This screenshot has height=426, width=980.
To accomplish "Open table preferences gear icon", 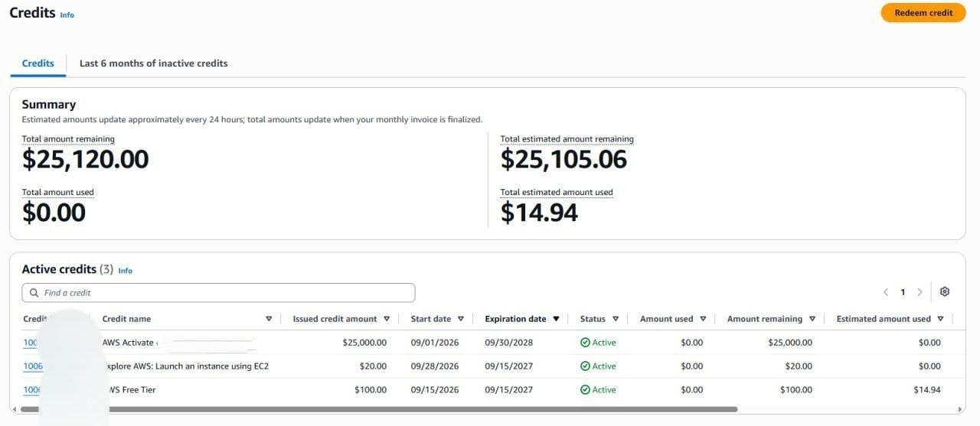I will [944, 291].
